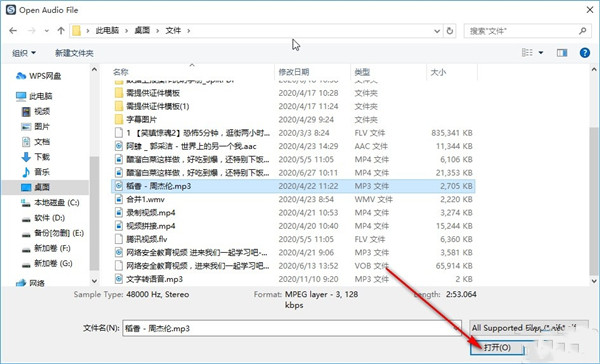Select the 835,341 KB FLV file
600x364 pixels.
293,133
